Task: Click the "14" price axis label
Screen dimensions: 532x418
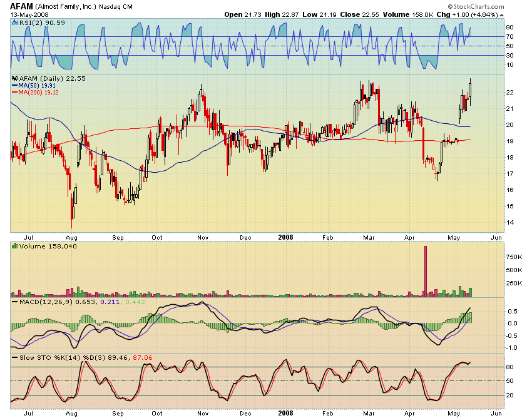Action: (x=509, y=223)
